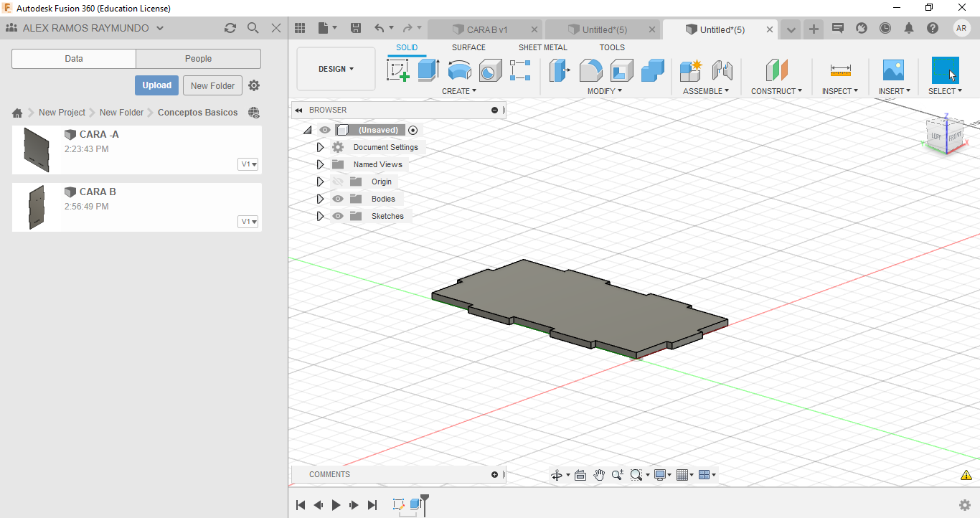Toggle visibility of the Unsaved component
Image resolution: width=980 pixels, height=518 pixels.
click(x=325, y=130)
